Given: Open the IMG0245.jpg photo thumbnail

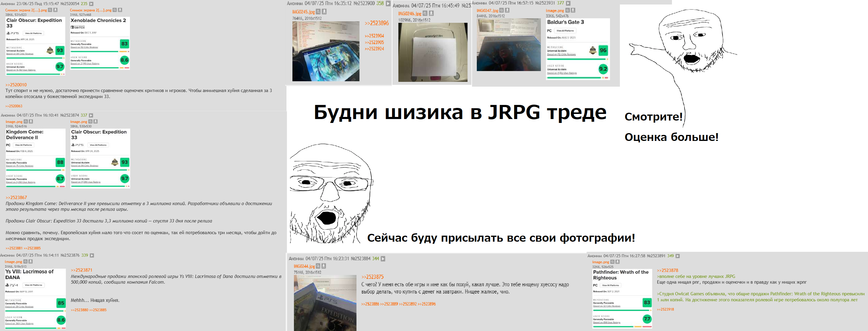Looking at the screenshot, I should [326, 51].
